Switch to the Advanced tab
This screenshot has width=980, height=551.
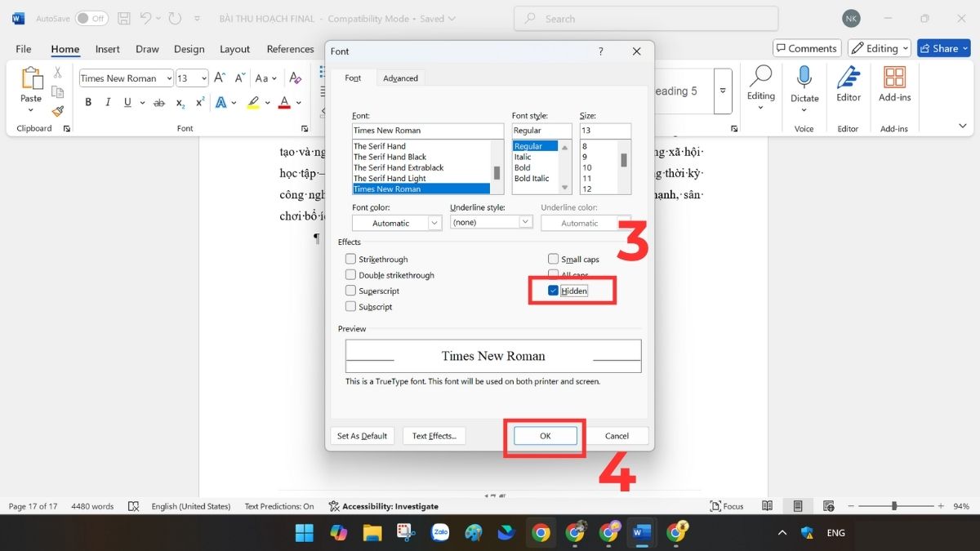click(x=400, y=78)
